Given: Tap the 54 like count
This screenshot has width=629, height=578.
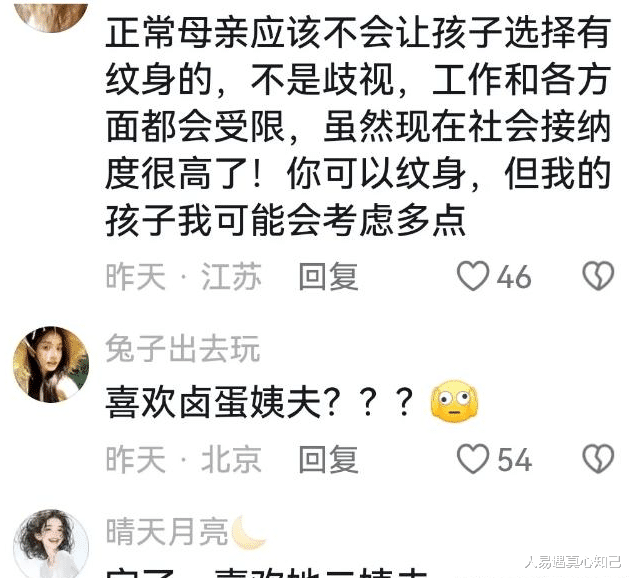Looking at the screenshot, I should (515, 459).
